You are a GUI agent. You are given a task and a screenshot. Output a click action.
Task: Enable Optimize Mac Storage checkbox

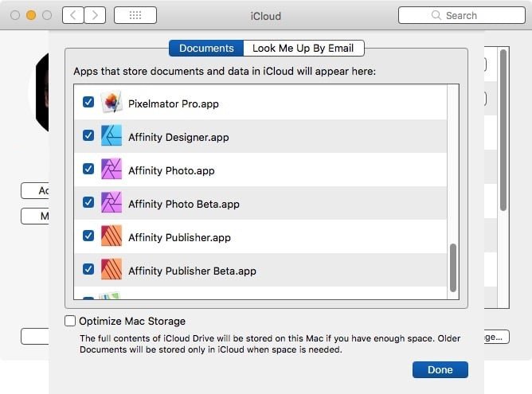(71, 322)
